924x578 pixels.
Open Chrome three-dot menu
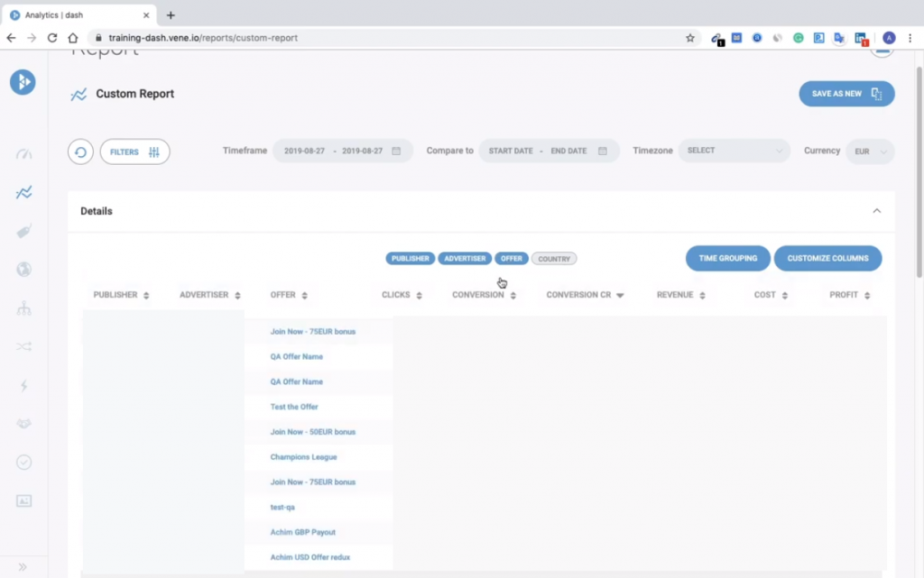click(x=910, y=38)
